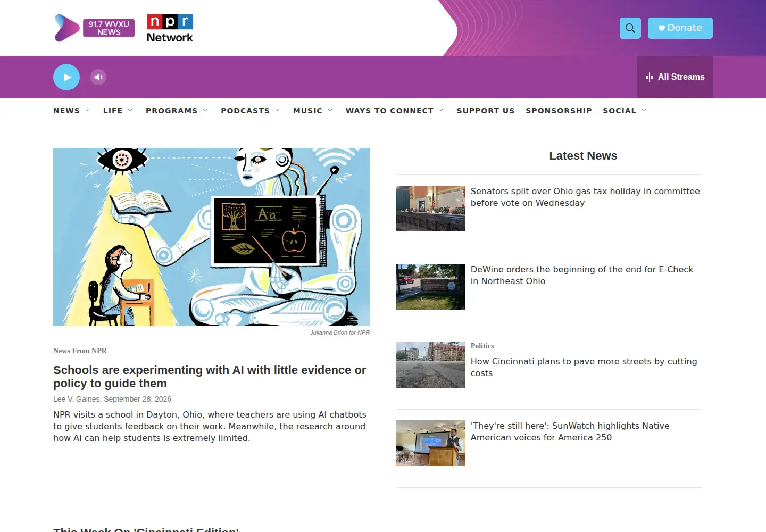Select the Social menu label
Viewport: 766px width, 532px height.
pos(619,111)
